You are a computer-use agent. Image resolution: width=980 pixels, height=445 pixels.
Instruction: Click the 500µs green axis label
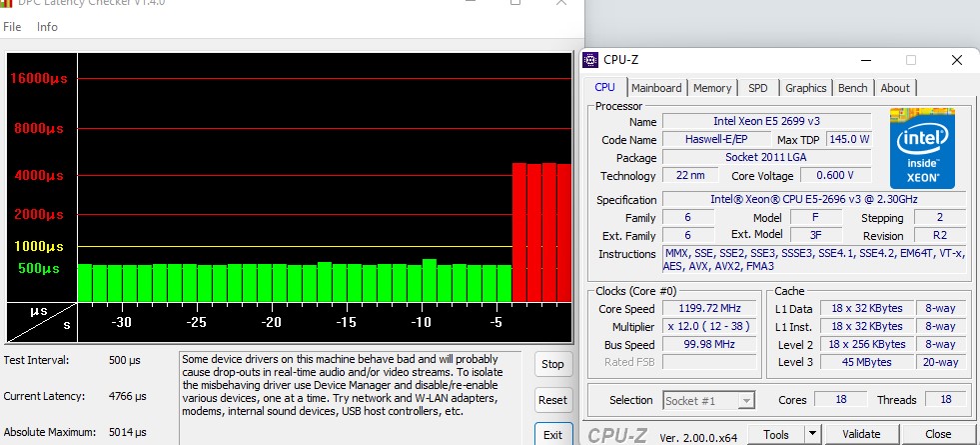tap(38, 269)
